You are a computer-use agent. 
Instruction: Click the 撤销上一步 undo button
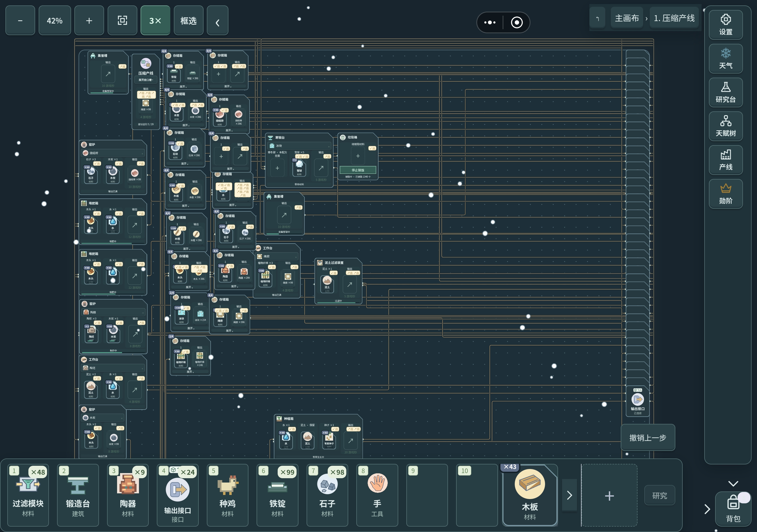pyautogui.click(x=648, y=437)
